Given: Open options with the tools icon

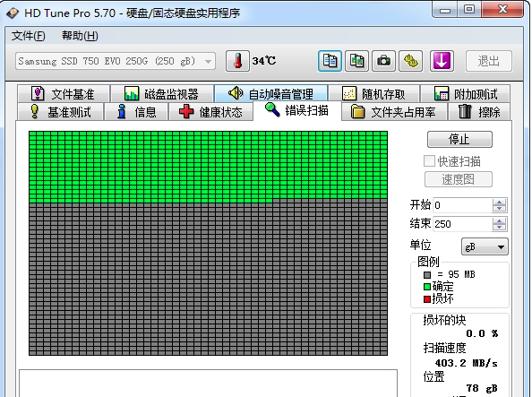Looking at the screenshot, I should [x=410, y=61].
